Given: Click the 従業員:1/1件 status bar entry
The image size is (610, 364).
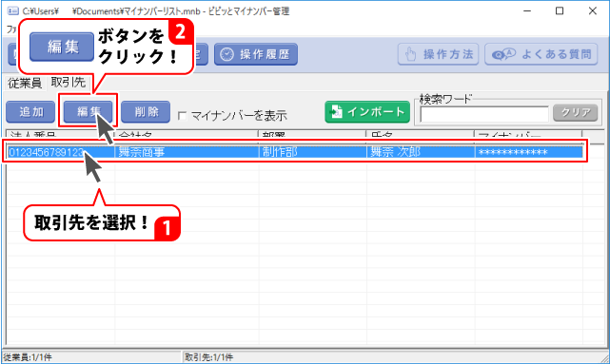Looking at the screenshot, I should point(28,357).
